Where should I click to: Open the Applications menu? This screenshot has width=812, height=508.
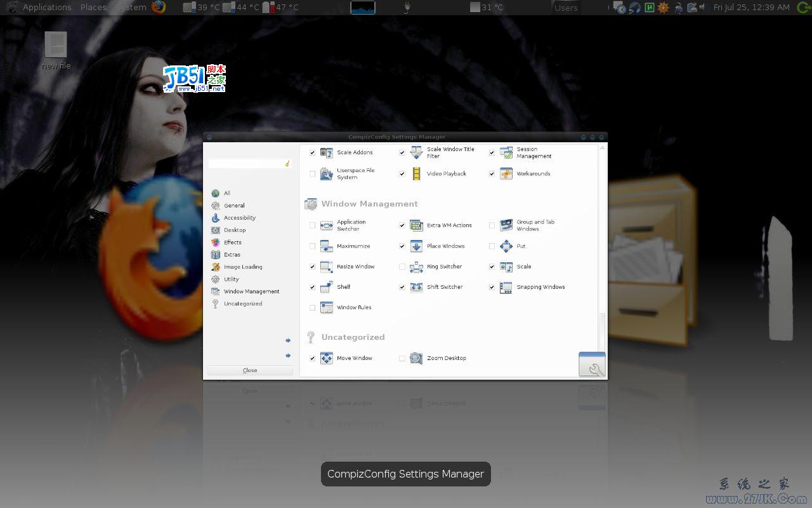coord(47,7)
